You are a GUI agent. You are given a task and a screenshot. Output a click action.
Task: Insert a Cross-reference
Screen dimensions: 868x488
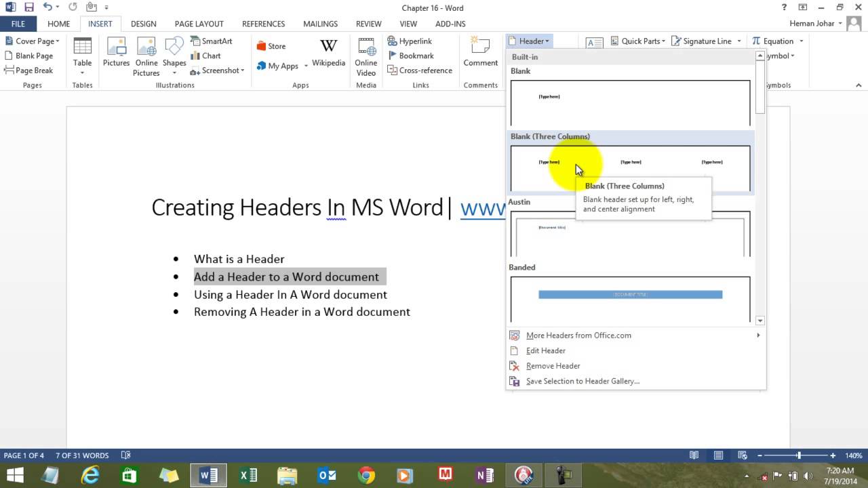420,70
